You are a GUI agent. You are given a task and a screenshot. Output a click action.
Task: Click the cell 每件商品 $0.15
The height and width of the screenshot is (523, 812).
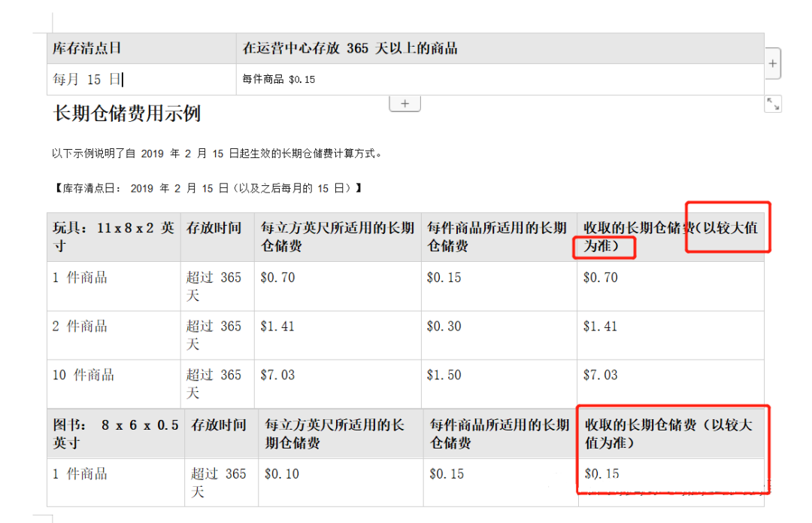[x=500, y=79]
